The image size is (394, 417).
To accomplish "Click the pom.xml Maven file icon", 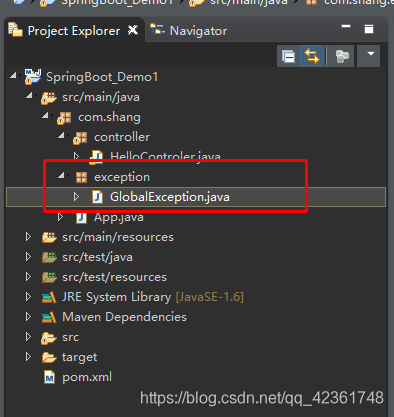I will [50, 377].
